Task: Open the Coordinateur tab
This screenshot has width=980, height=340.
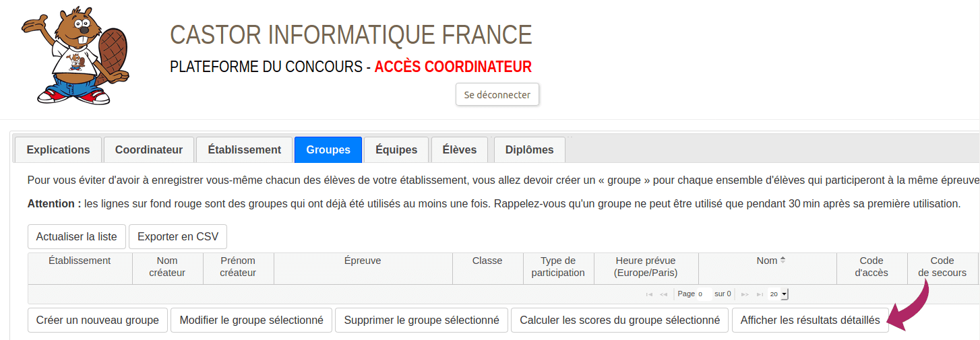Action: coord(149,149)
